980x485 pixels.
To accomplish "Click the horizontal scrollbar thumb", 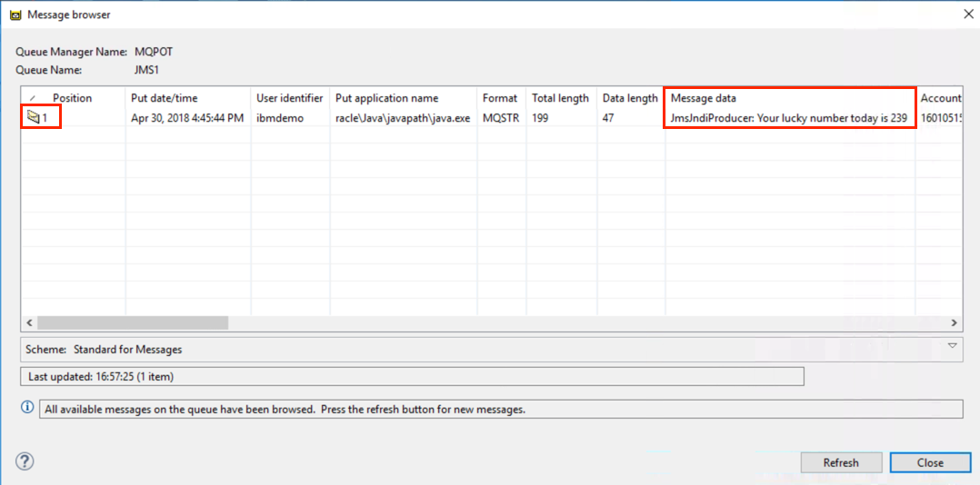I will pyautogui.click(x=133, y=322).
